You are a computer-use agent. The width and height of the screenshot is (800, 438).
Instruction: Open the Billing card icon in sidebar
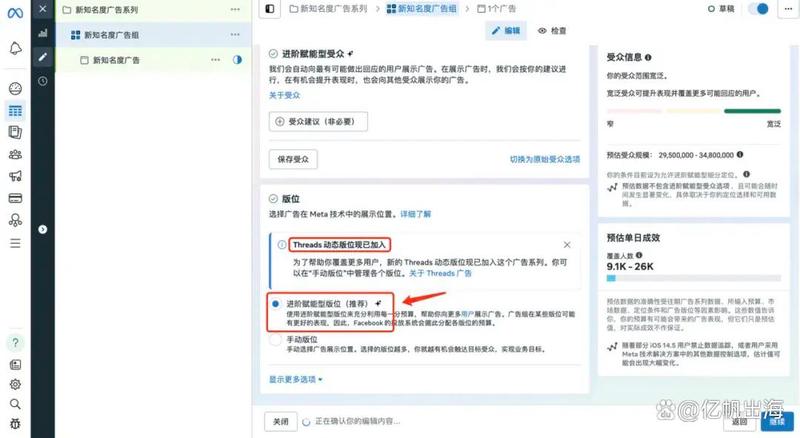[15, 198]
